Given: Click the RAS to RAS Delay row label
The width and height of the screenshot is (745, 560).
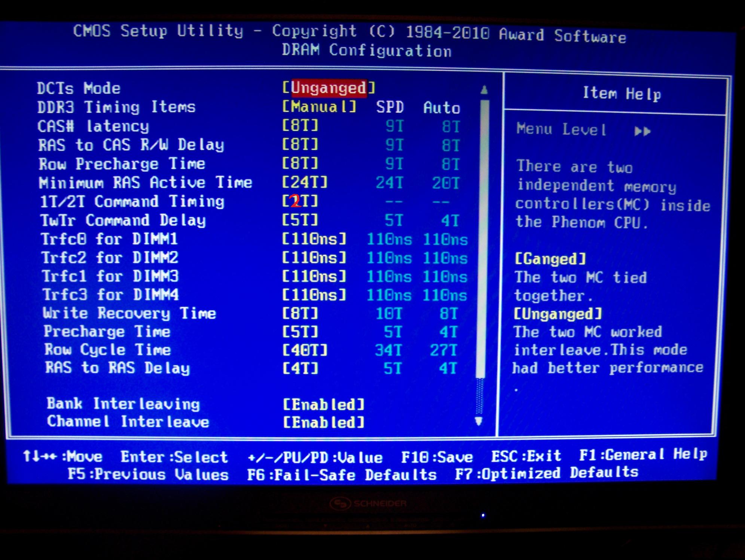Looking at the screenshot, I should (117, 368).
